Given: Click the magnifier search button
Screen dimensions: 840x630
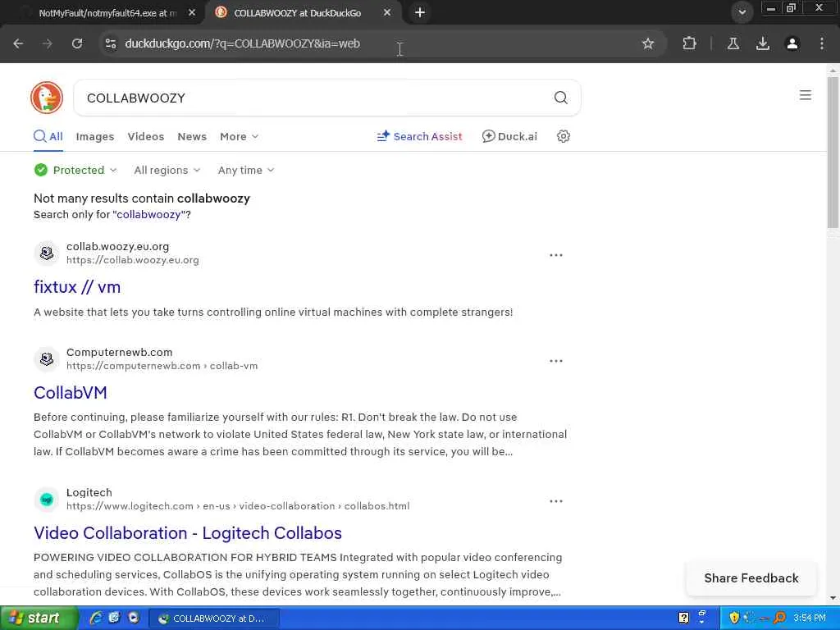Looking at the screenshot, I should (560, 98).
